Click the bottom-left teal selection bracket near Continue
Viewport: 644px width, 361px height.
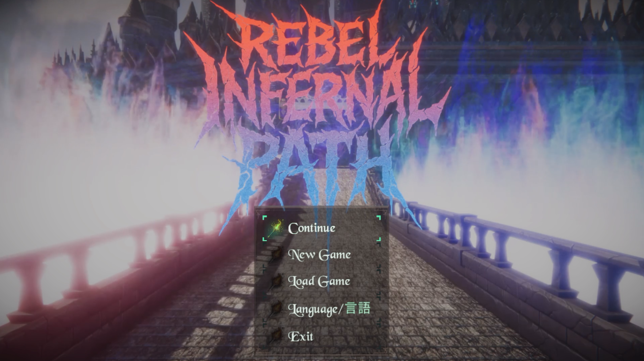pos(265,239)
